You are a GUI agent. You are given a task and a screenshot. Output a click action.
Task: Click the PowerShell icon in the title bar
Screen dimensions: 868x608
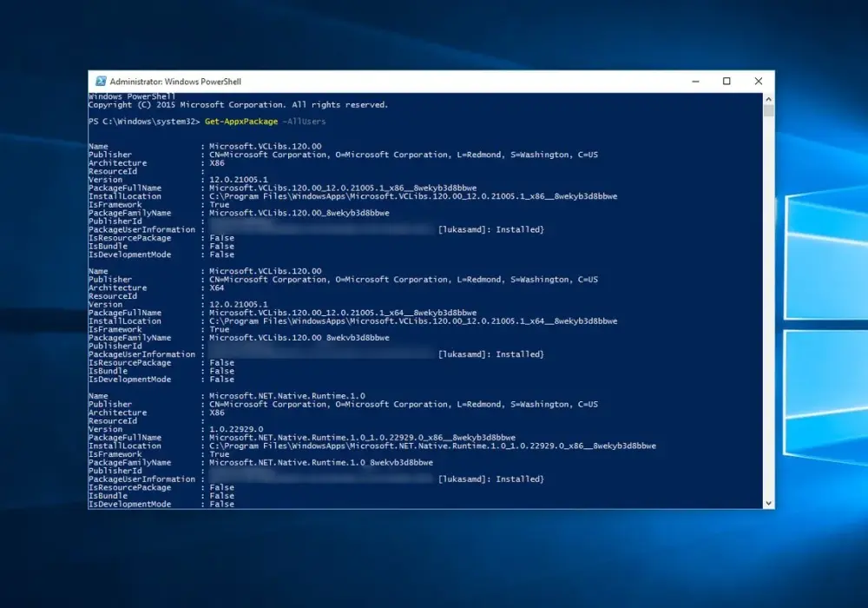pos(101,82)
